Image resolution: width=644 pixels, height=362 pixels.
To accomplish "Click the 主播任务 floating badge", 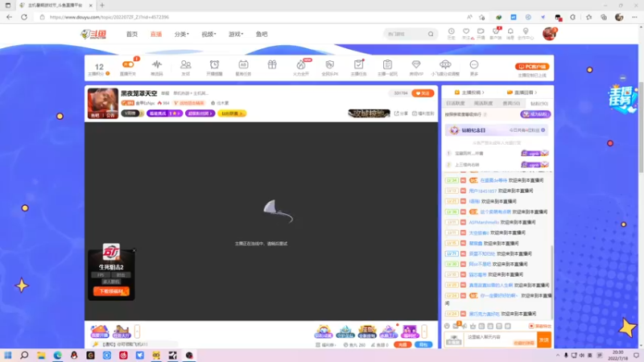I will coord(622,98).
